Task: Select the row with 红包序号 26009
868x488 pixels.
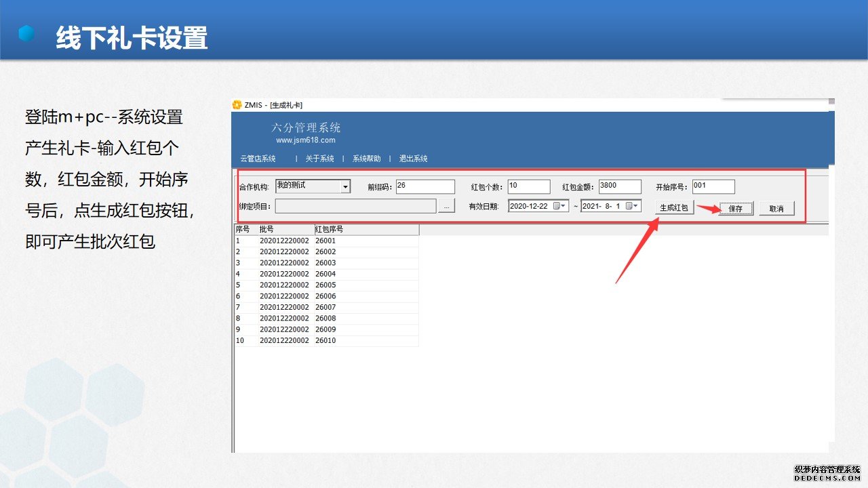Action: 326,329
